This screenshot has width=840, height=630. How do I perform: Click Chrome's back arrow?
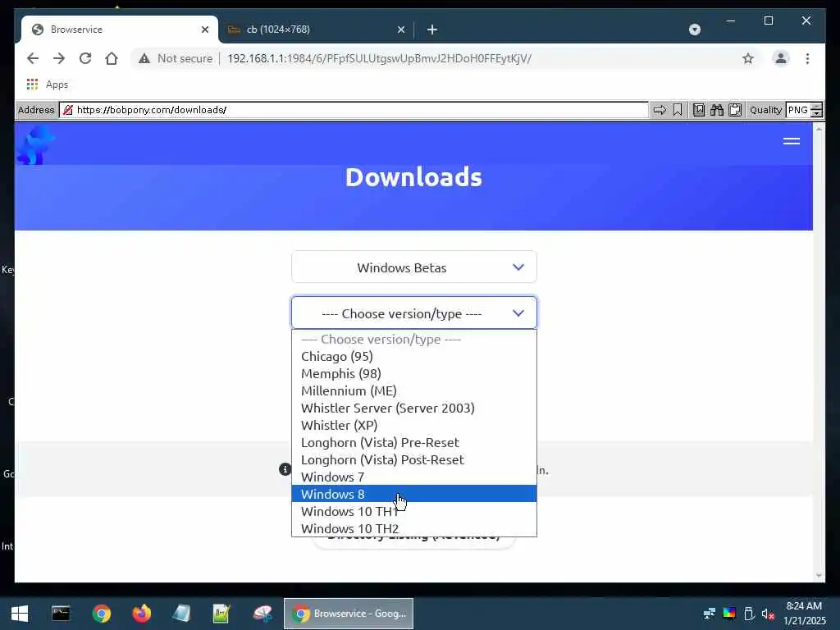(33, 58)
